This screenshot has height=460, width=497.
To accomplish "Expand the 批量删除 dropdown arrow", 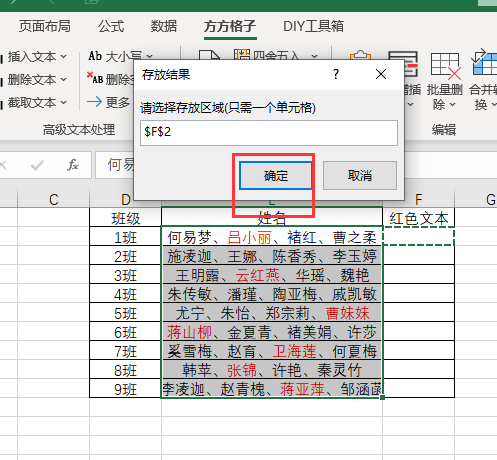I will tap(452, 105).
